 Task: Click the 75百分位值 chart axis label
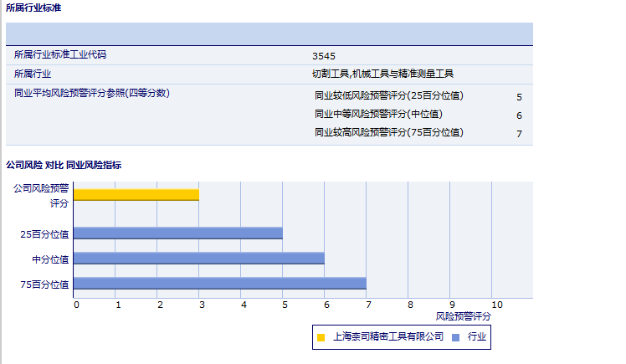click(44, 285)
